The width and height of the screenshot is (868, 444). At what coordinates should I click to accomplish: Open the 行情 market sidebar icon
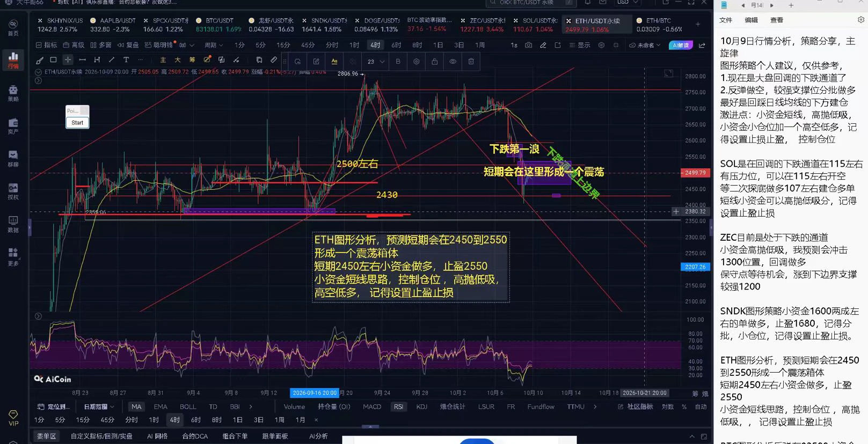(13, 60)
